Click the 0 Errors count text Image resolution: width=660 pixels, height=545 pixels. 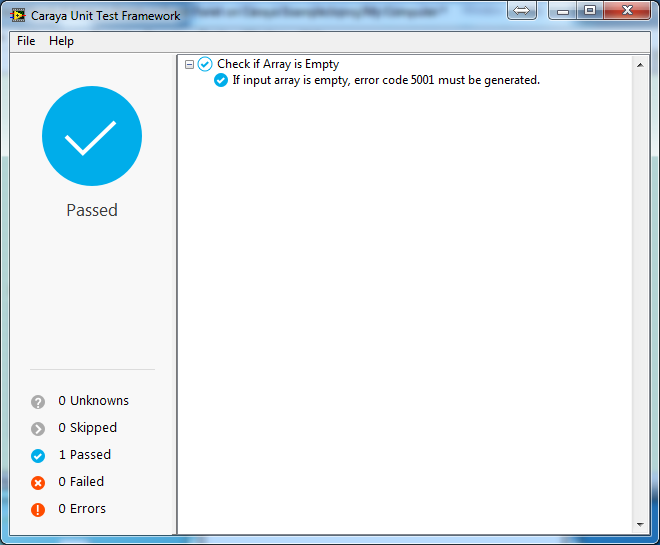point(82,508)
